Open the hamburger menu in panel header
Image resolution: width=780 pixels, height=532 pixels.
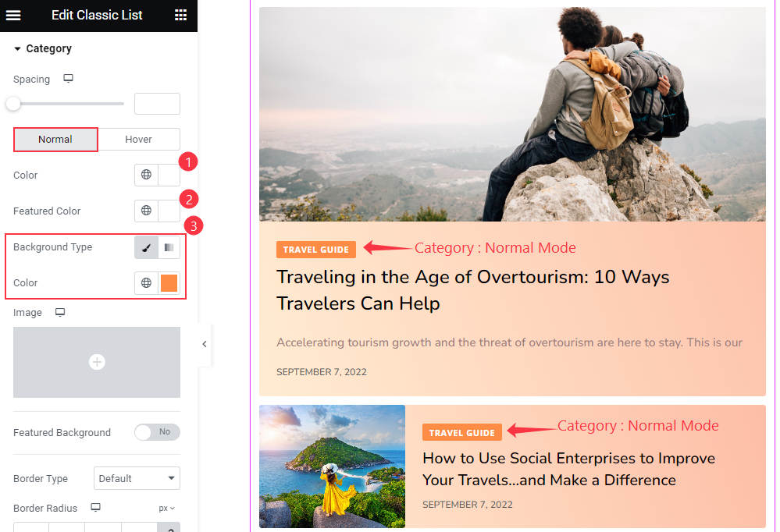click(13, 16)
